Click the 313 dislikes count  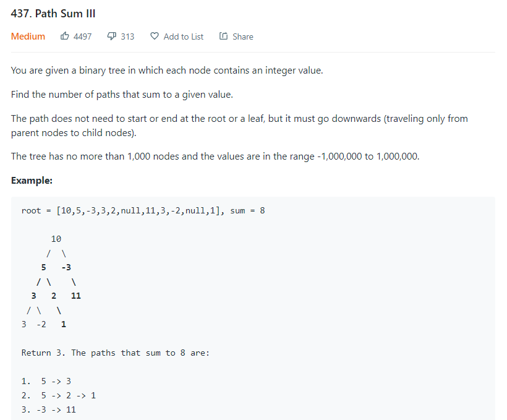[127, 36]
